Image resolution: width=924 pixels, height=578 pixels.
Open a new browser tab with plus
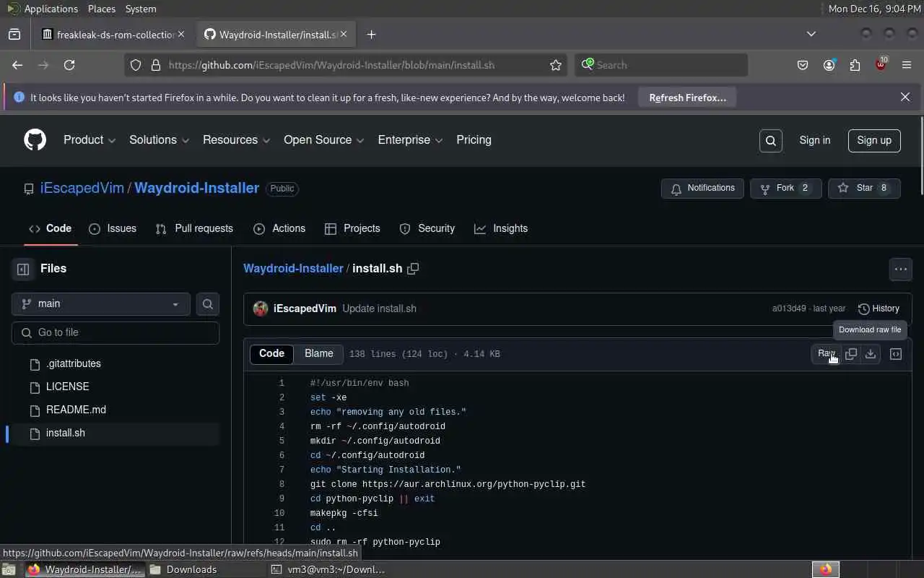coord(371,35)
